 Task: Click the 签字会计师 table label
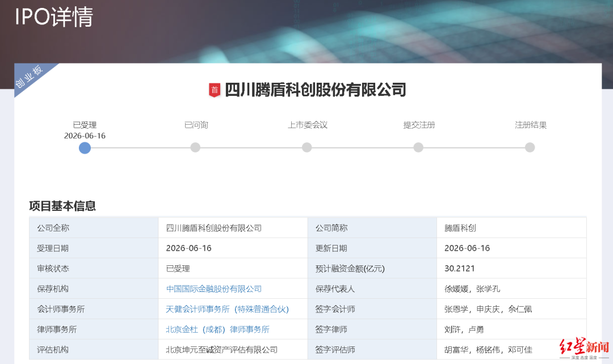[x=335, y=310]
